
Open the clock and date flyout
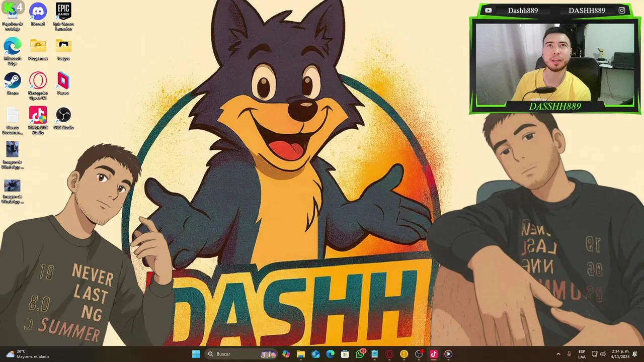click(x=620, y=354)
